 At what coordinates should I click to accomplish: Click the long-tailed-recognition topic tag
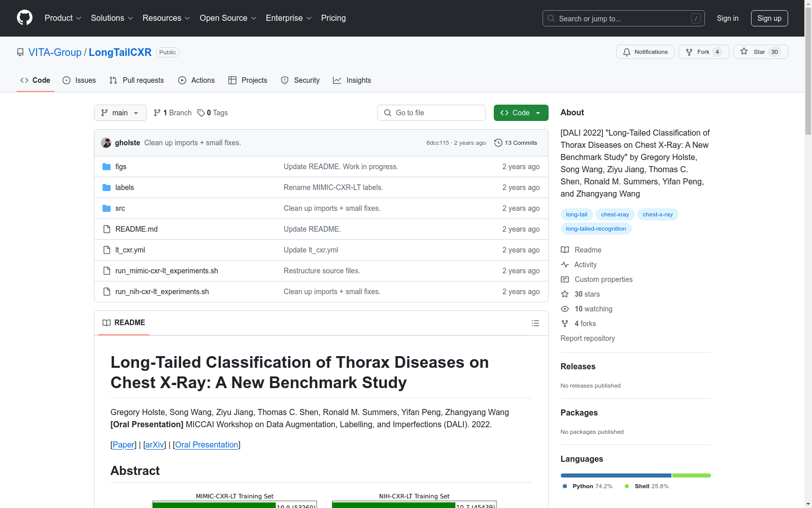point(596,229)
